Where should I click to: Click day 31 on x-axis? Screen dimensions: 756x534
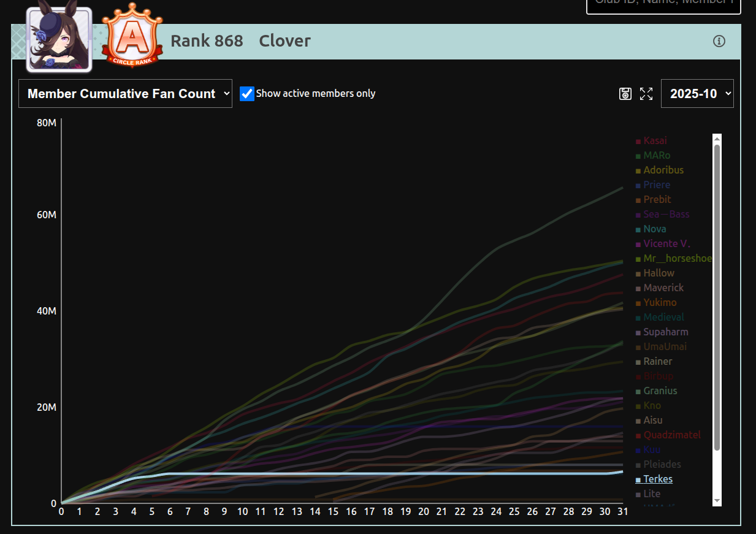point(622,511)
